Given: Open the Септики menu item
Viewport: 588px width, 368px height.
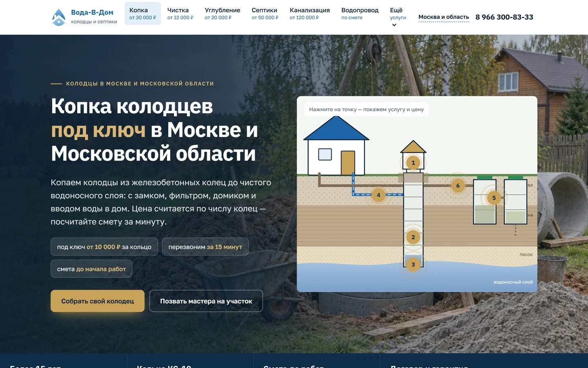Looking at the screenshot, I should 265,13.
